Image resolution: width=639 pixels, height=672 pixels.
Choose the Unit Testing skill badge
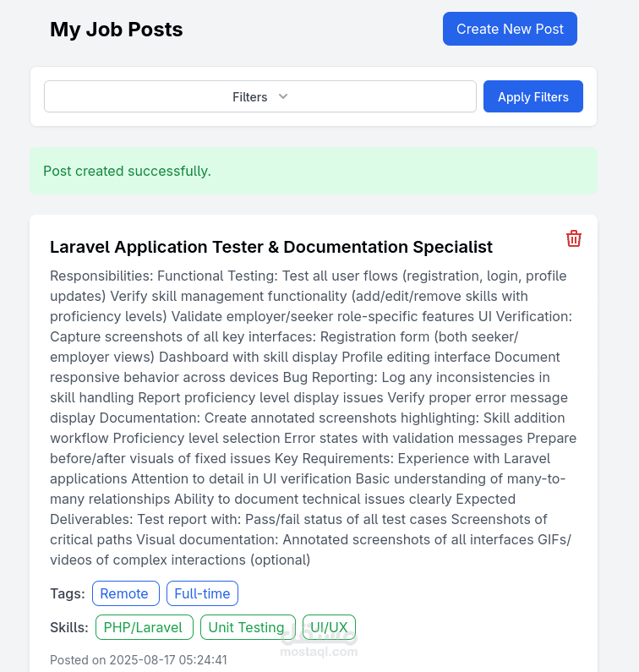click(246, 627)
